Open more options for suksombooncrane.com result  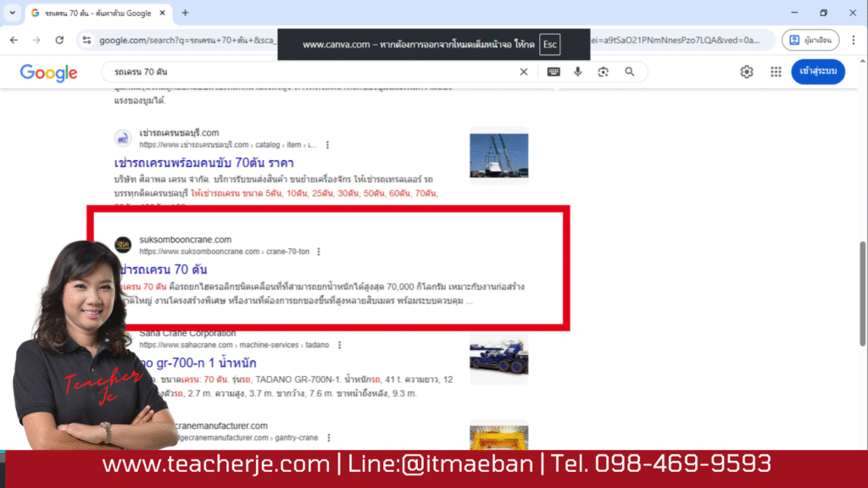click(x=319, y=252)
